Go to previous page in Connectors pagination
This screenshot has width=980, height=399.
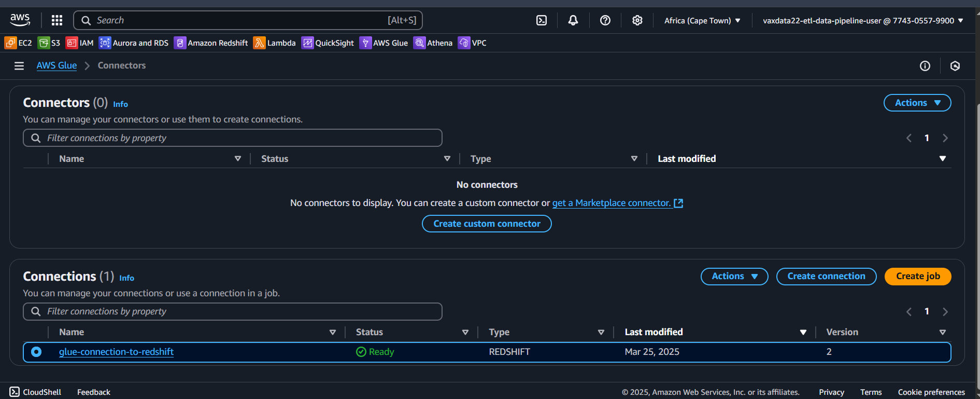point(909,138)
